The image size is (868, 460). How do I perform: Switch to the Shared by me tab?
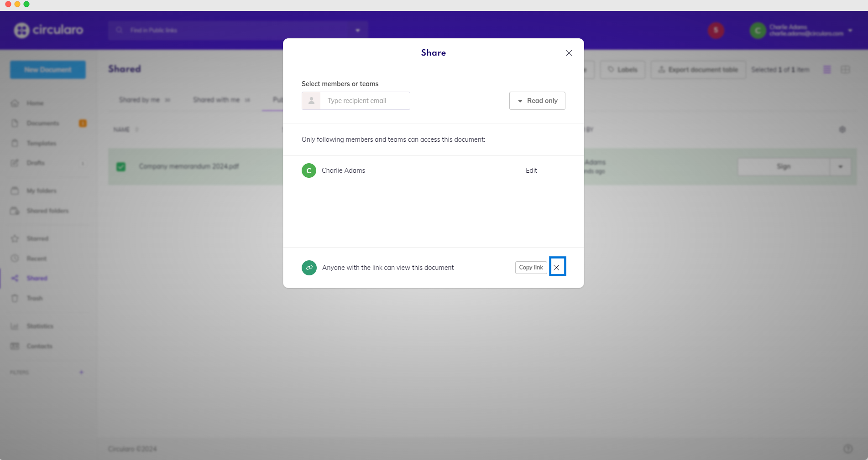(140, 100)
